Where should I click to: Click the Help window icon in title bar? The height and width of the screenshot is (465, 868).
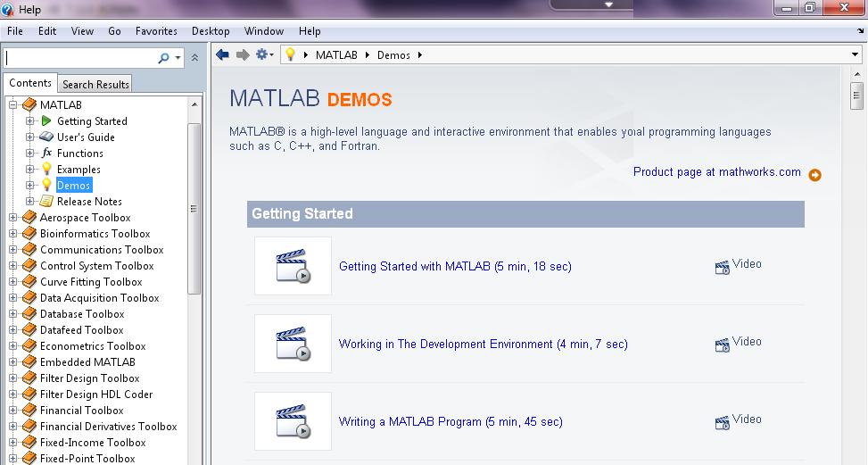[x=7, y=10]
